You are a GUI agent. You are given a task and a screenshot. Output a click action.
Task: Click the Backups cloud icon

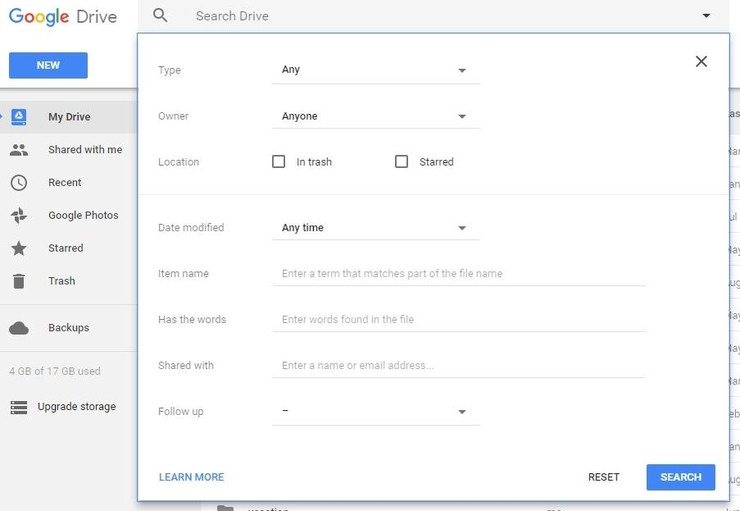click(x=19, y=328)
